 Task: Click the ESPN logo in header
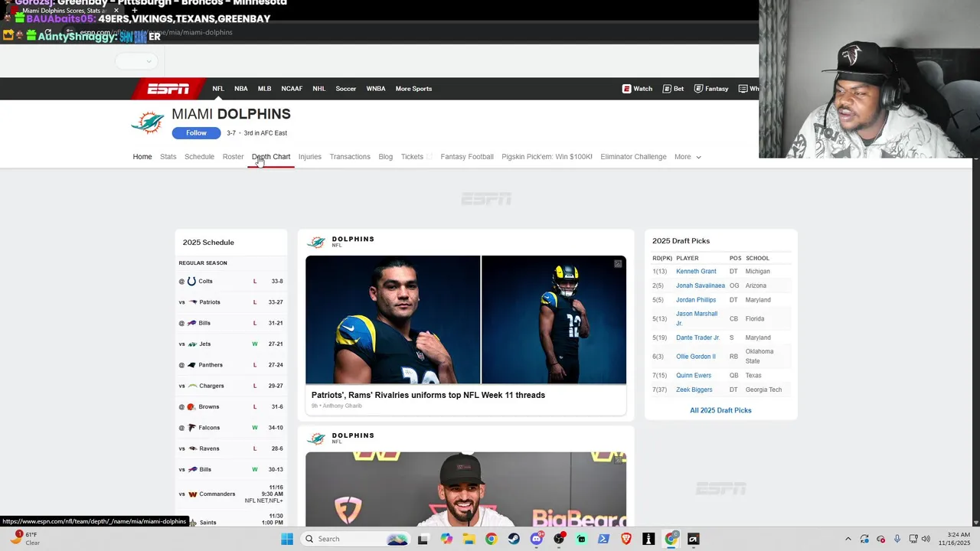coord(168,89)
